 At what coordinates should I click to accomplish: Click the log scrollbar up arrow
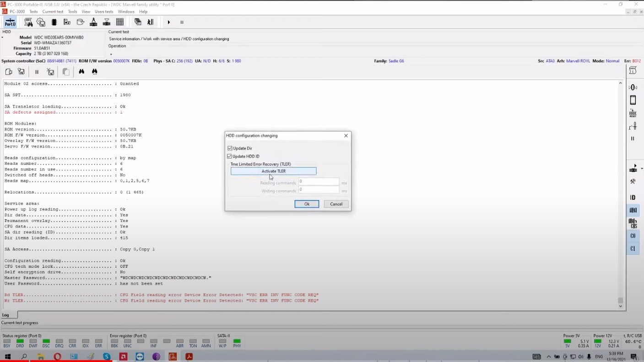[621, 83]
